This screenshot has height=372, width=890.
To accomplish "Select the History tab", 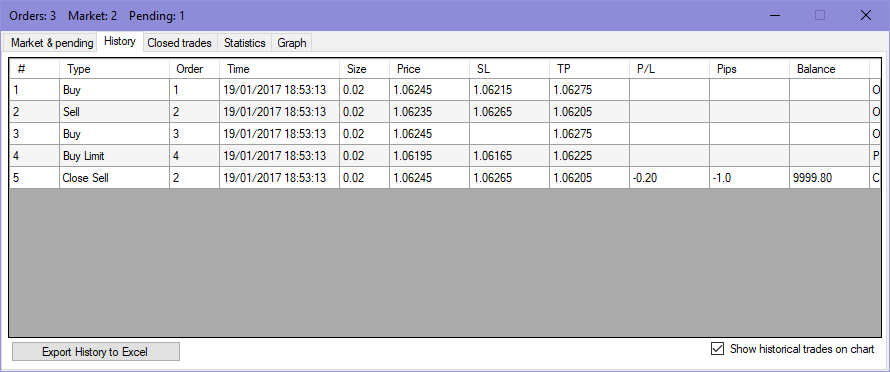I will pyautogui.click(x=120, y=42).
